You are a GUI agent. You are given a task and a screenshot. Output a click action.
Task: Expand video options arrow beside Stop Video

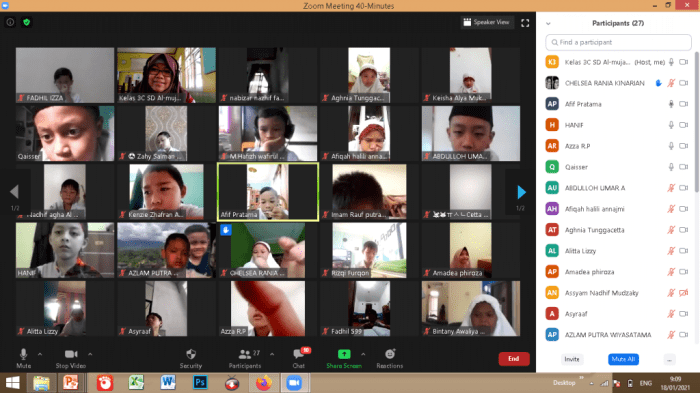(x=90, y=354)
